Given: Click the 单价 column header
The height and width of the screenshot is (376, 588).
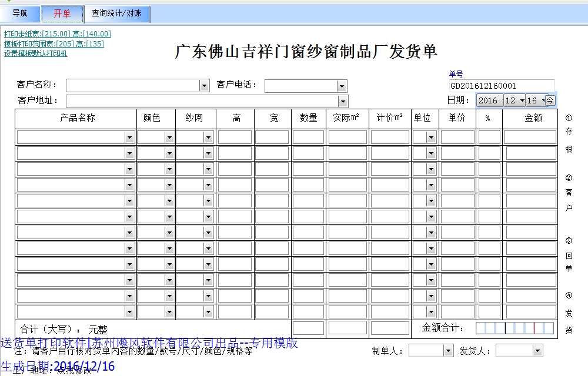Looking at the screenshot, I should [457, 118].
